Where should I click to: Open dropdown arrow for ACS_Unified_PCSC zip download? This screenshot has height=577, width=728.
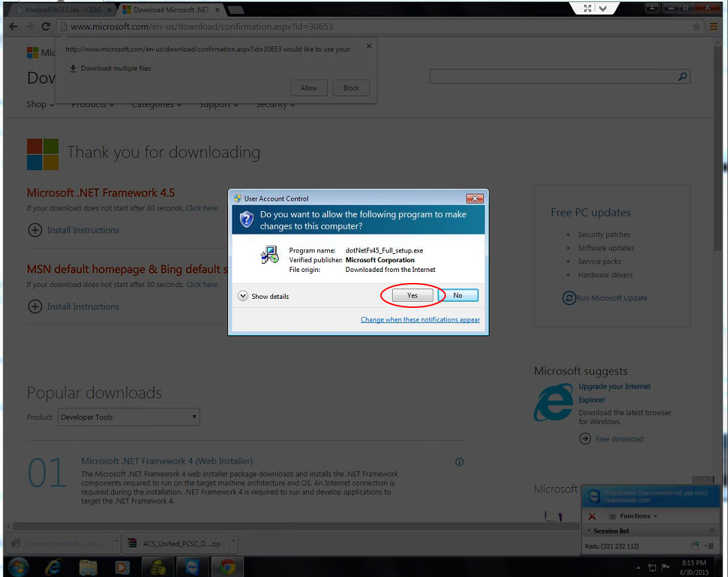tap(233, 541)
